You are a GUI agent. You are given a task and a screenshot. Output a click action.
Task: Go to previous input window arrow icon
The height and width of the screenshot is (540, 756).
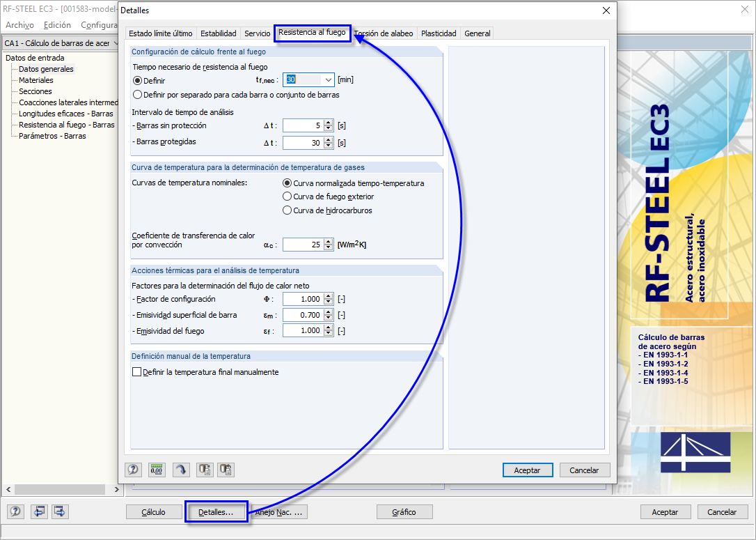pos(39,511)
